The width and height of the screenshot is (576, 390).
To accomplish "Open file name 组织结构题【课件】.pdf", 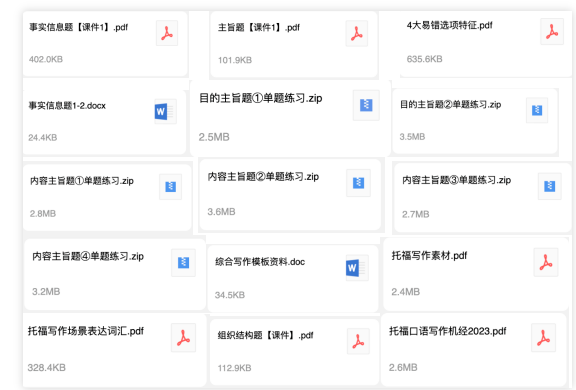I will point(266,335).
